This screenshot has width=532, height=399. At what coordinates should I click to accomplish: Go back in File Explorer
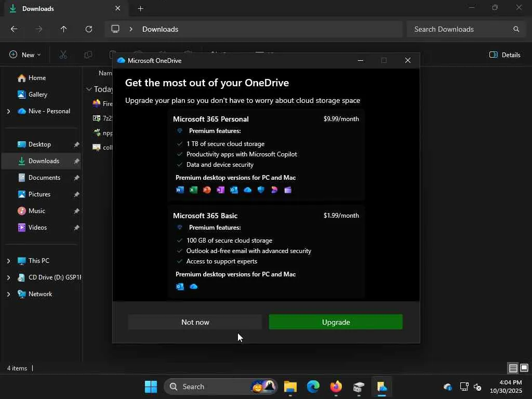pos(14,29)
